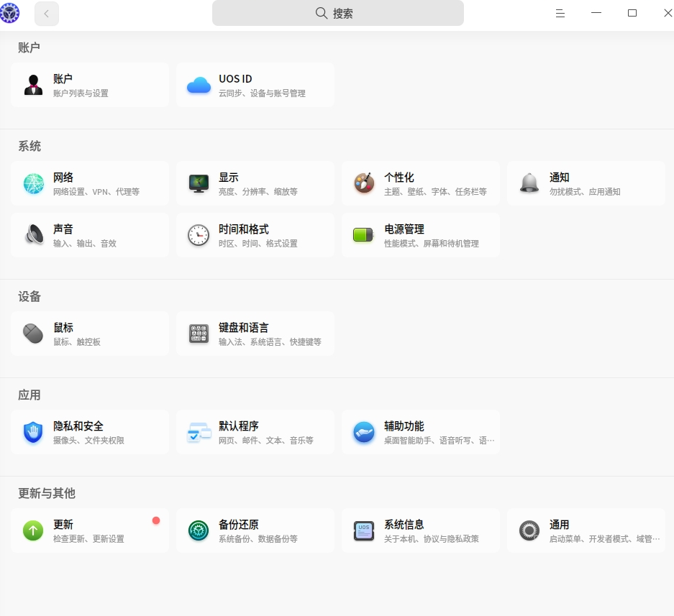
Task: Click the Control Center app logo
Action: pyautogui.click(x=9, y=13)
